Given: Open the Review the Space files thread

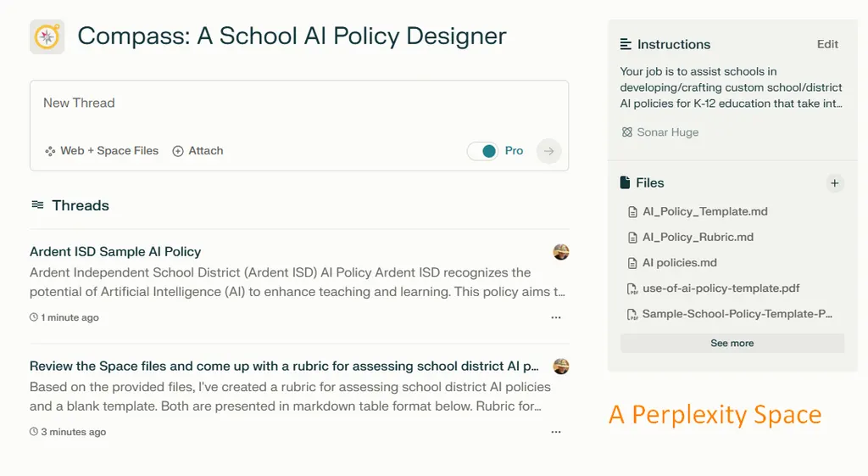Looking at the screenshot, I should point(284,366).
